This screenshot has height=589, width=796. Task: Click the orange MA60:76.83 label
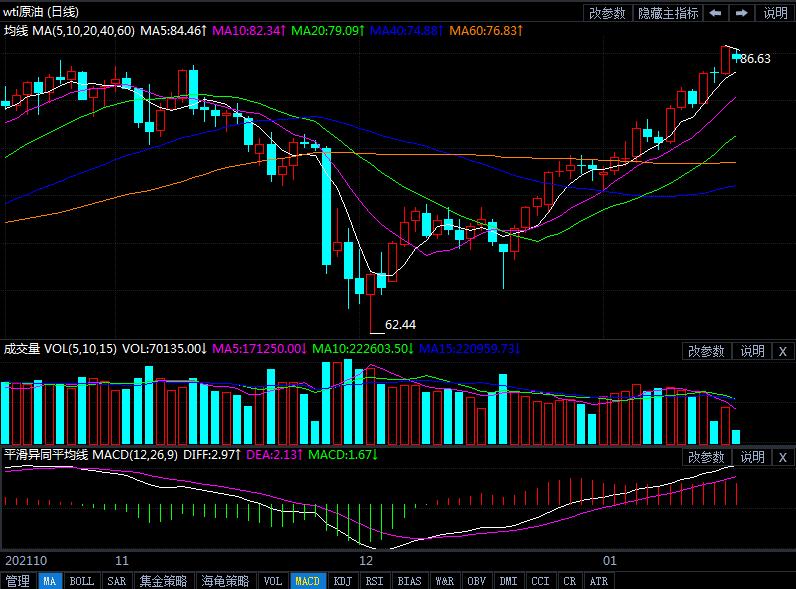pyautogui.click(x=486, y=30)
